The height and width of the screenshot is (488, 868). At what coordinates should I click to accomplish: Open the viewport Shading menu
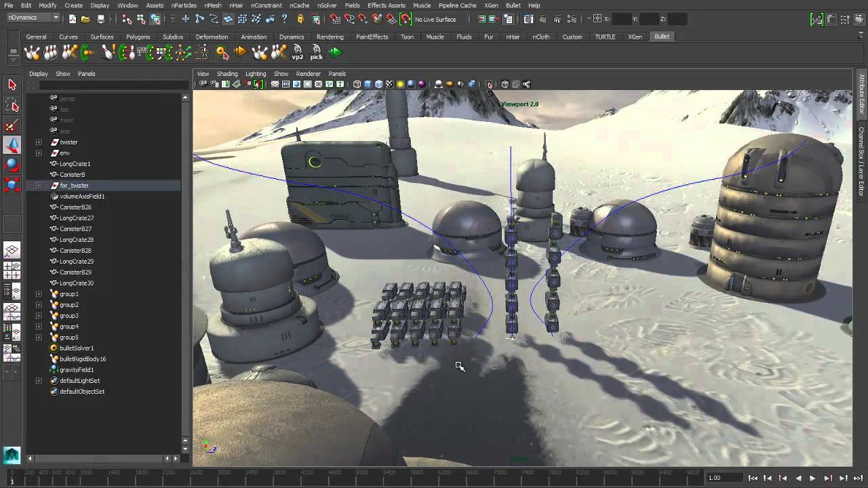227,73
